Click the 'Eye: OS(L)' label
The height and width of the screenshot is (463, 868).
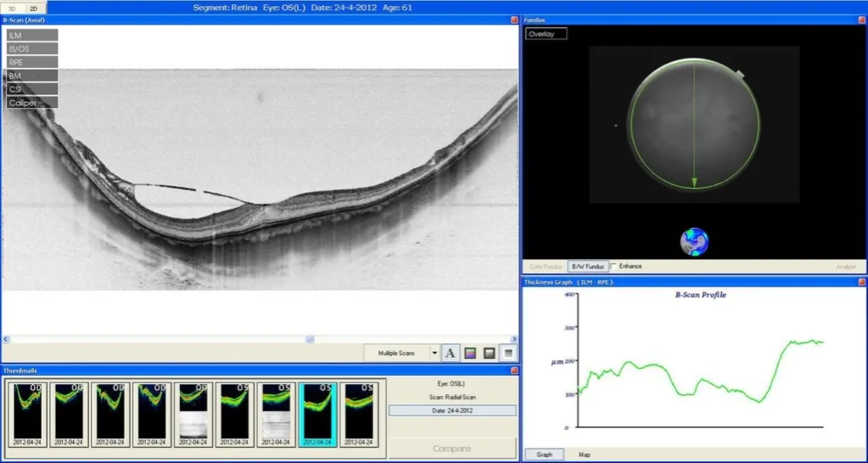pos(451,383)
